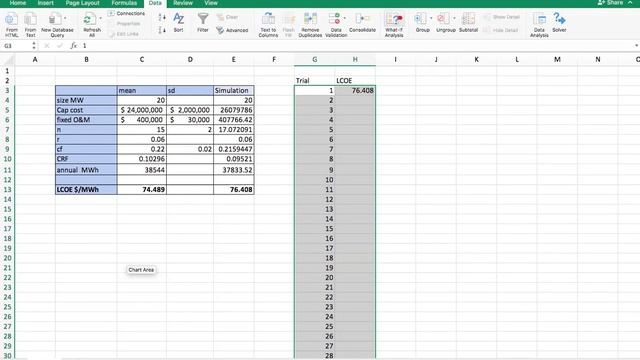Select cell with LCOE value 74.489

coord(142,189)
